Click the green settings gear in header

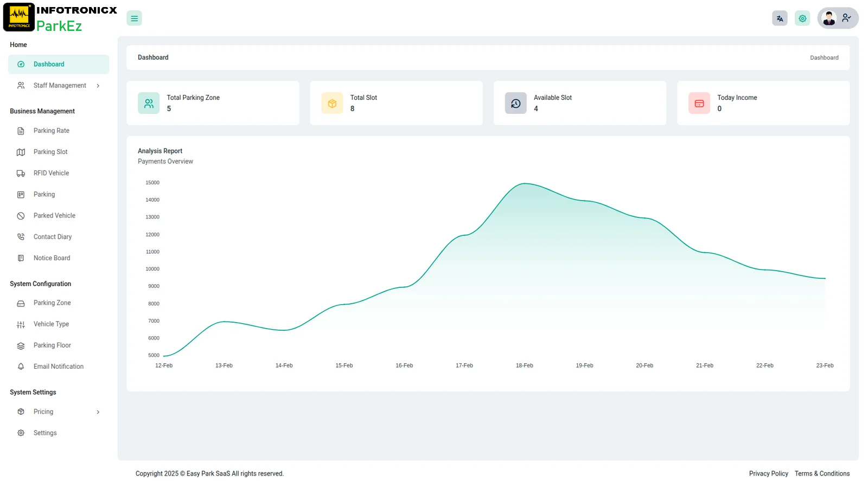tap(802, 18)
